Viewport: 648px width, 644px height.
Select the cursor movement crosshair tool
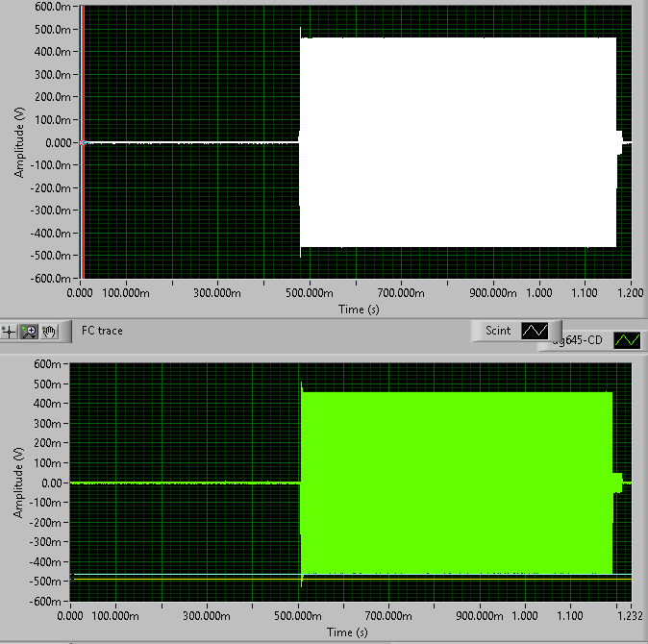coord(9,332)
